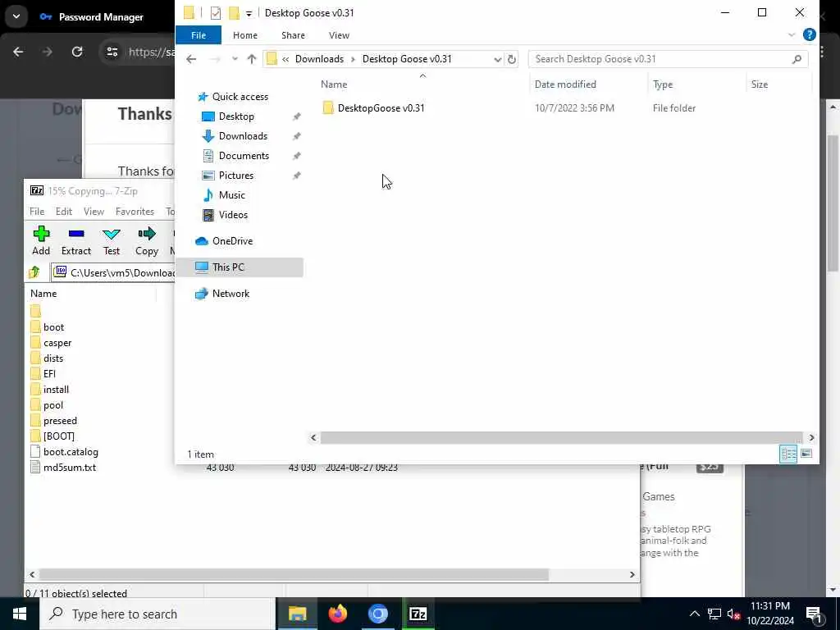The height and width of the screenshot is (630, 840).
Task: Switch Explorer to large icons view
Action: coord(806,454)
